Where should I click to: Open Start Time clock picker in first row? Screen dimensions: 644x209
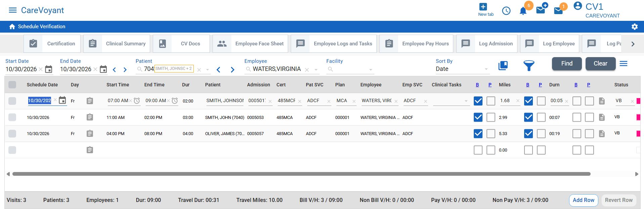pyautogui.click(x=137, y=101)
